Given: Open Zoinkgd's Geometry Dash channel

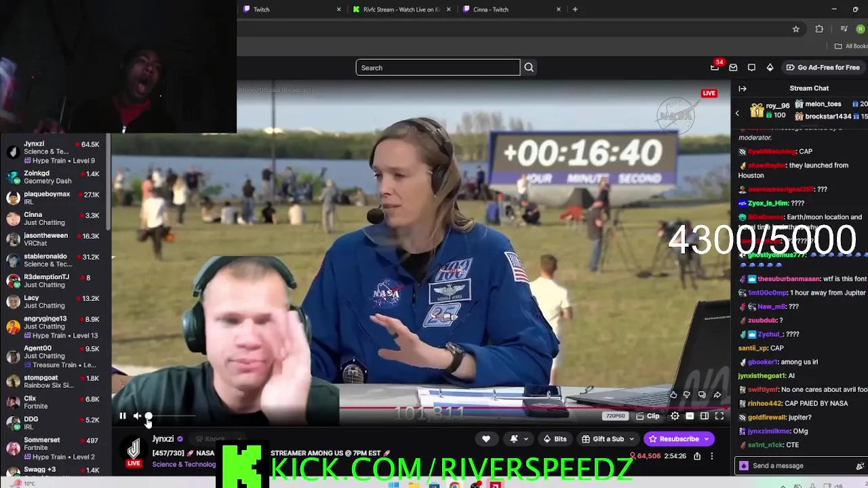Looking at the screenshot, I should (56, 178).
